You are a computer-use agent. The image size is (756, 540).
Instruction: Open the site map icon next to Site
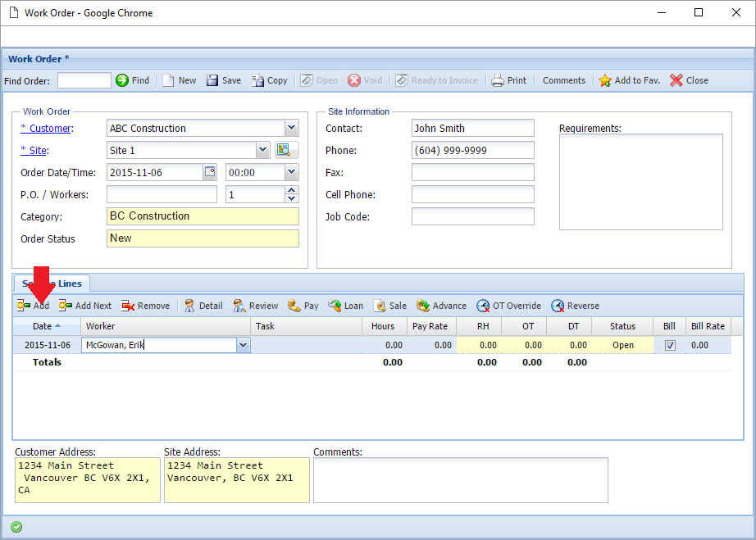pyautogui.click(x=287, y=150)
